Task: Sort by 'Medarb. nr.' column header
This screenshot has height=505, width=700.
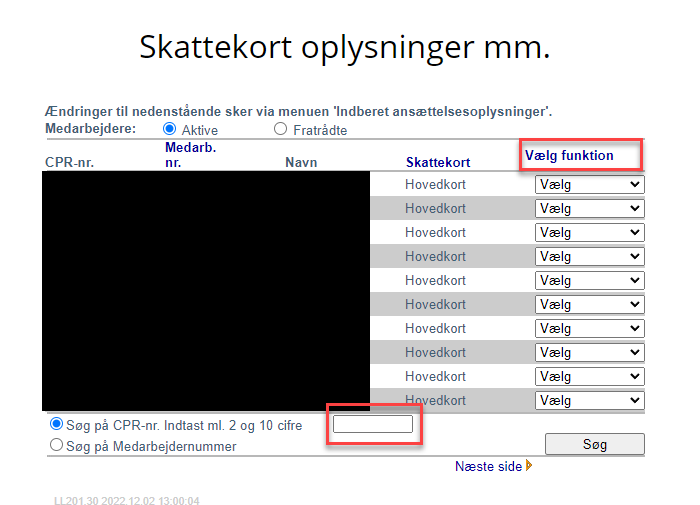Action: click(x=191, y=154)
